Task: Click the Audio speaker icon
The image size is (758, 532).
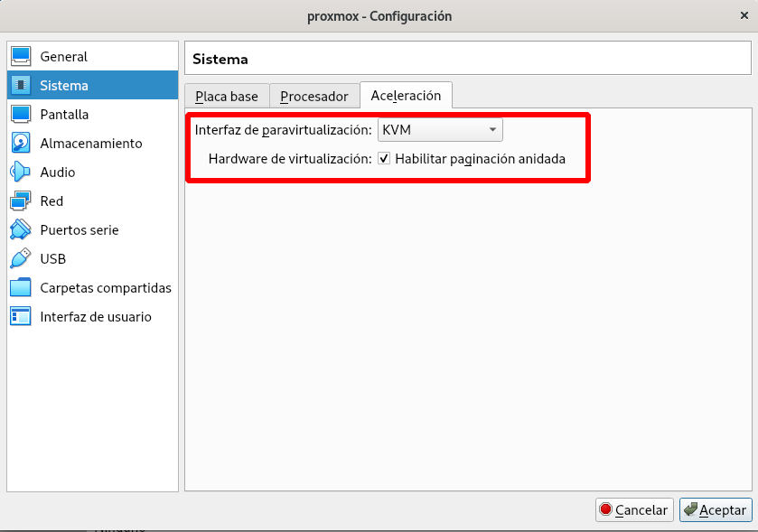Action: click(x=21, y=173)
